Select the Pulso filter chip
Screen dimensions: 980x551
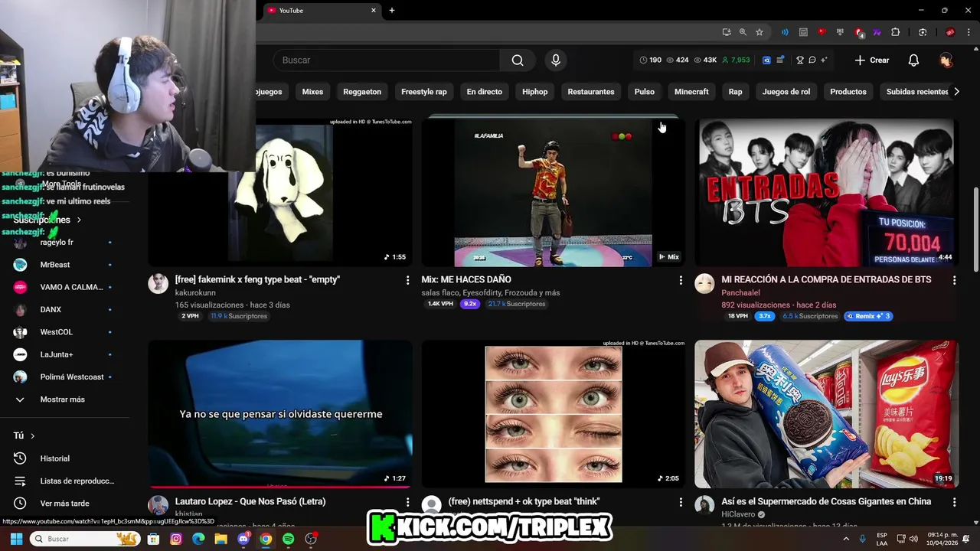click(645, 92)
